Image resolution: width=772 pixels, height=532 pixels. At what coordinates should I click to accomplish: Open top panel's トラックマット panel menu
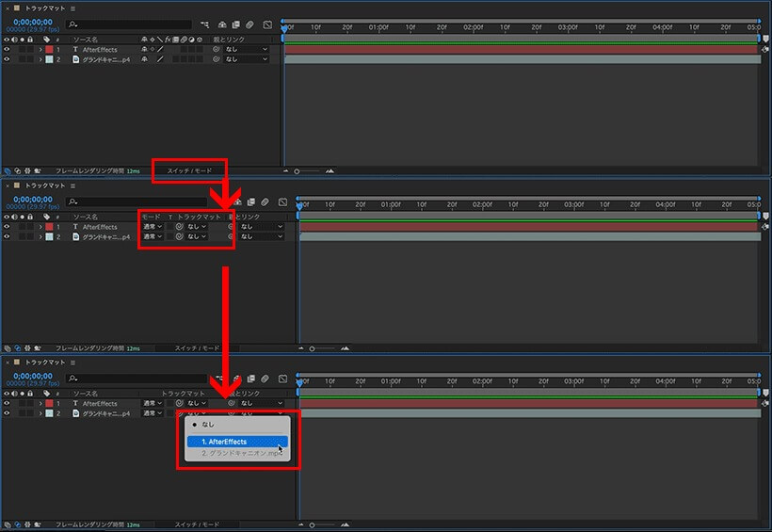click(72, 8)
